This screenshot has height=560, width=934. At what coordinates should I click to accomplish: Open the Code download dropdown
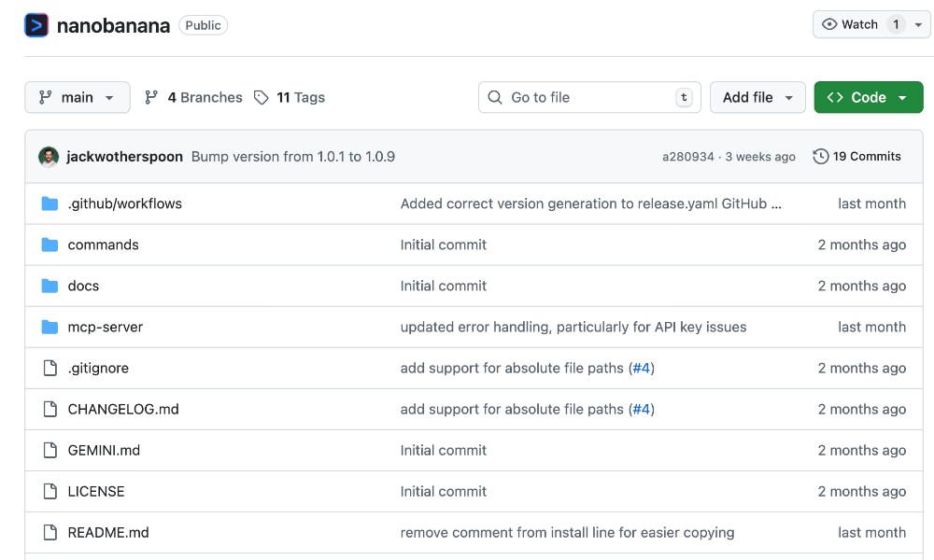click(x=869, y=97)
